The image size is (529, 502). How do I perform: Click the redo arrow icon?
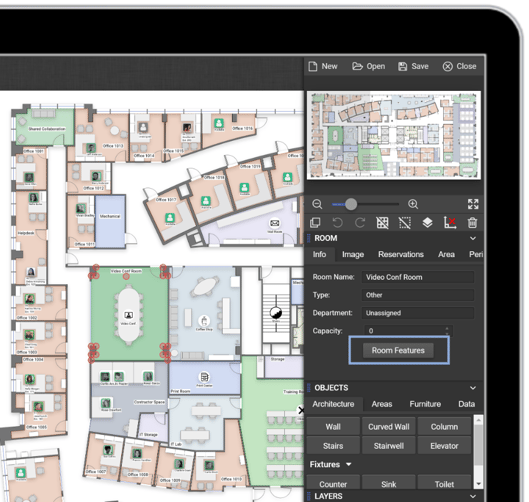click(360, 223)
